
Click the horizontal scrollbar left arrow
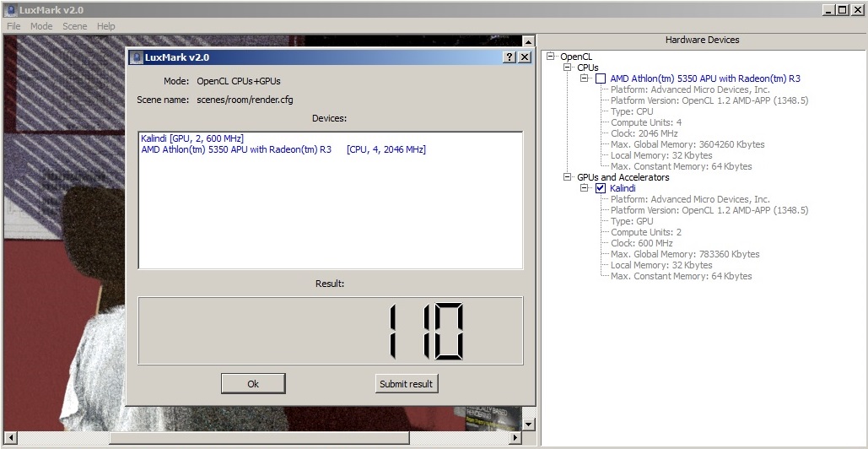(10, 438)
